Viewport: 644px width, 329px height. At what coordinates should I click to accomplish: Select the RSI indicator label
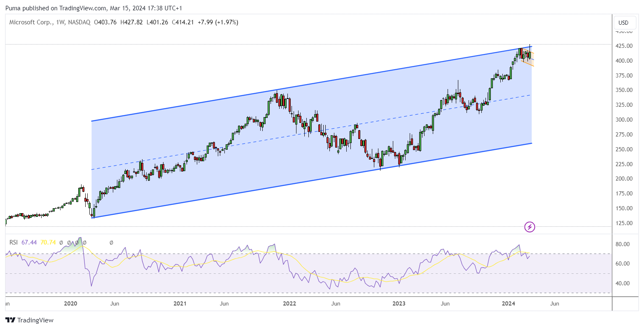pyautogui.click(x=14, y=242)
